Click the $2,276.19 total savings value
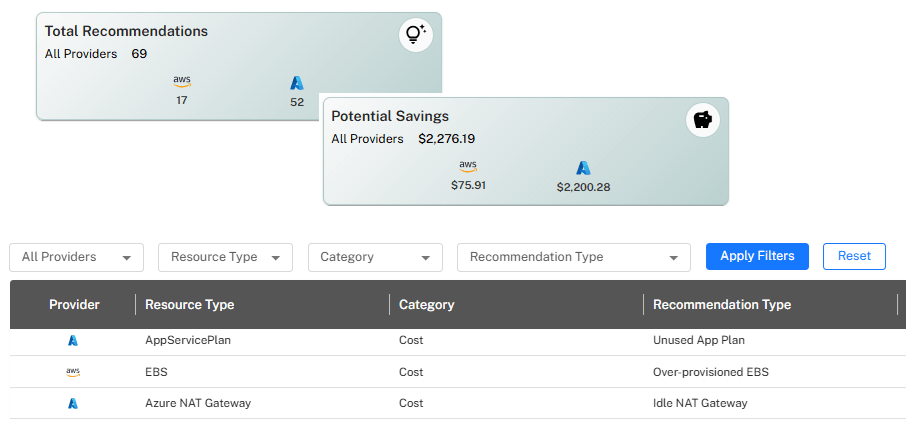This screenshot has height=428, width=924. click(x=447, y=139)
